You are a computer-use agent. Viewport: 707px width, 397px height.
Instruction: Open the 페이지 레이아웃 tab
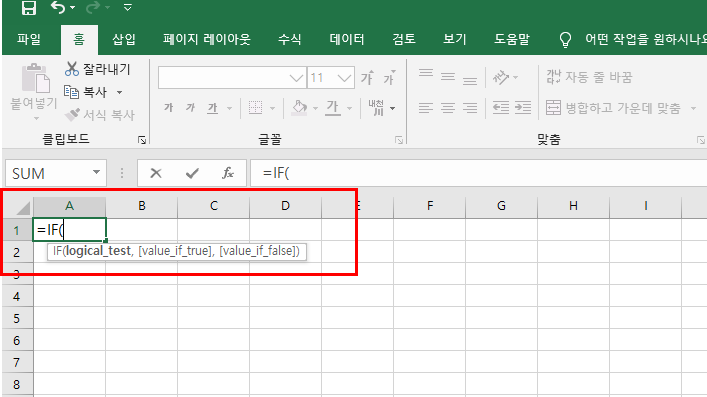[x=207, y=39]
